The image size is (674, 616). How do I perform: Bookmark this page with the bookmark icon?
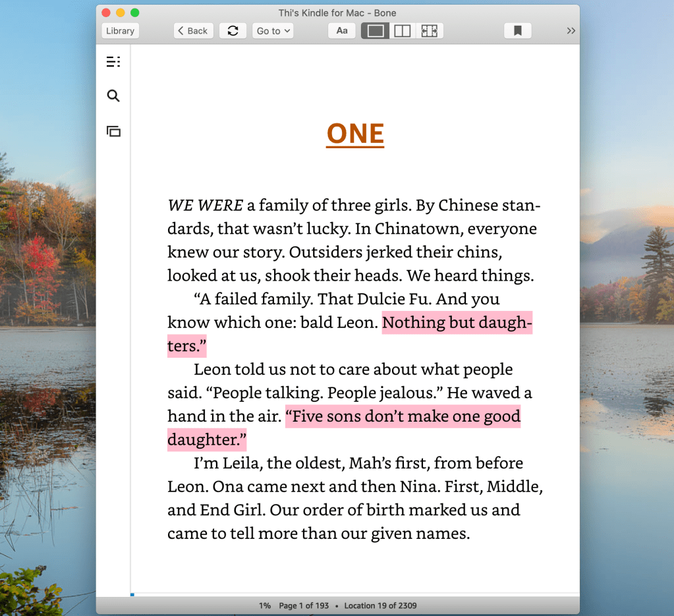(x=517, y=31)
